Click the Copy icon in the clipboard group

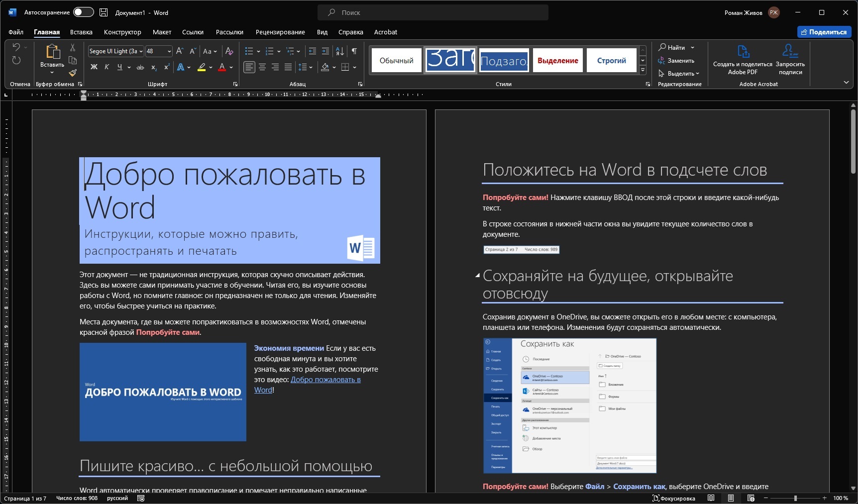tap(73, 60)
